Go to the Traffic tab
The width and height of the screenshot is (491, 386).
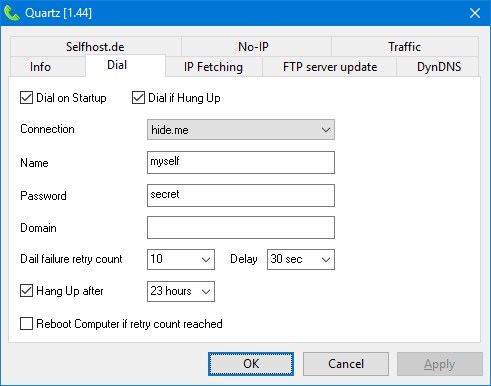tap(405, 47)
